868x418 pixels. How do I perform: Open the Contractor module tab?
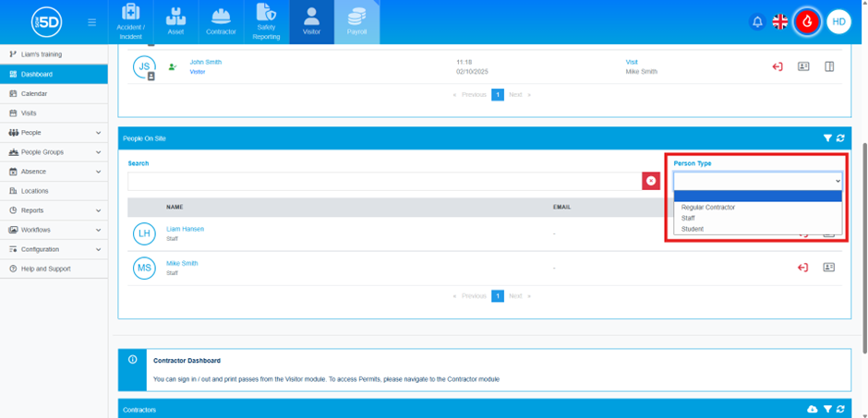220,22
